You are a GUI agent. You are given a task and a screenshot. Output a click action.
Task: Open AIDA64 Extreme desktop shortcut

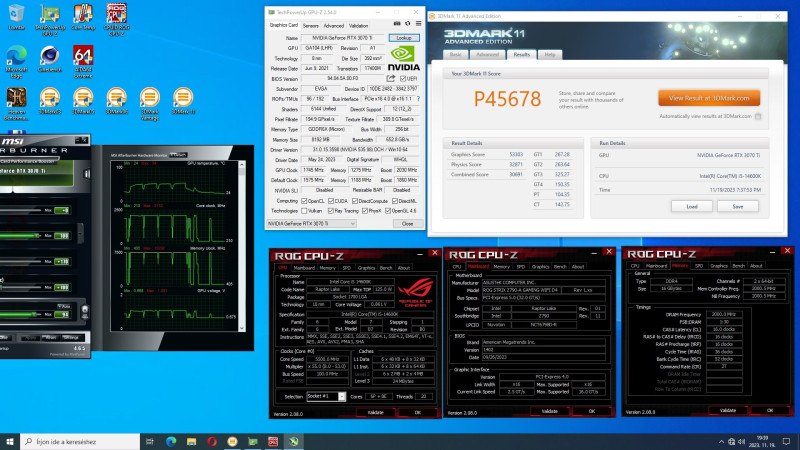(x=83, y=62)
